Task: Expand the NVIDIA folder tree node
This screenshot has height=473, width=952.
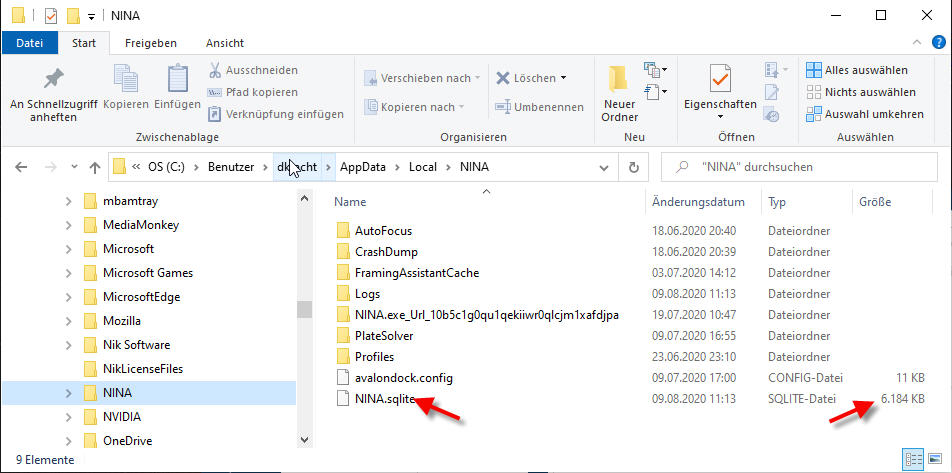Action: pyautogui.click(x=68, y=417)
